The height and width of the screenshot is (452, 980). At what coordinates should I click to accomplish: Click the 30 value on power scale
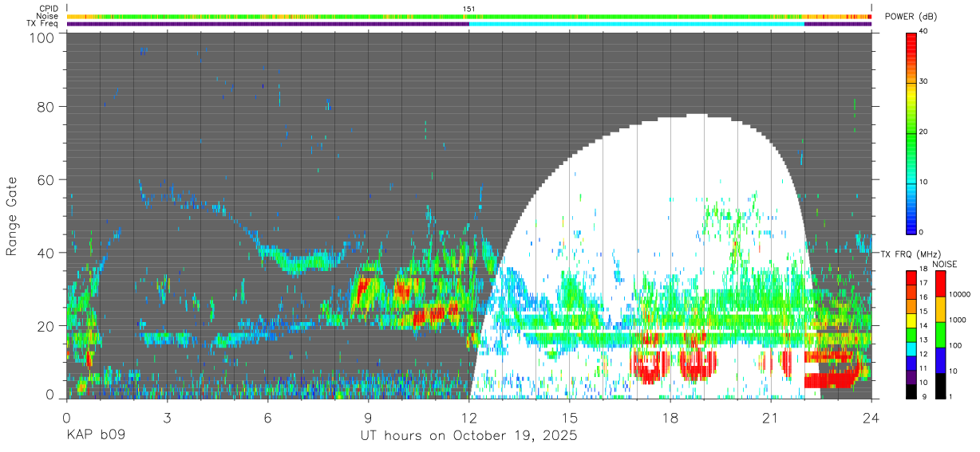[x=924, y=82]
